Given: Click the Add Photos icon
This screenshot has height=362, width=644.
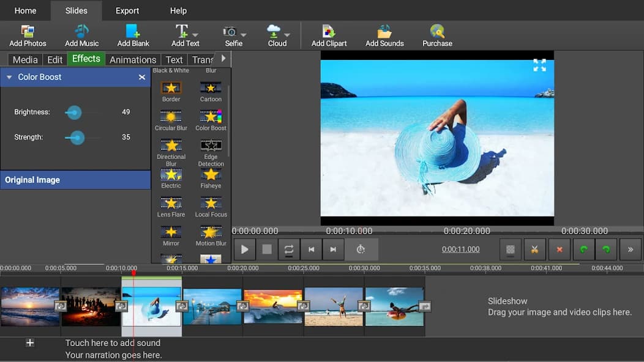Looking at the screenshot, I should (28, 32).
